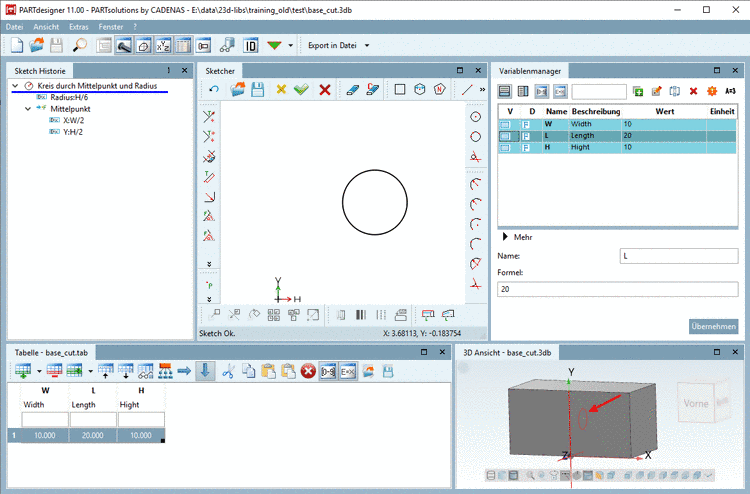Image resolution: width=750 pixels, height=494 pixels.
Task: Collapse the Kreis durch Mittelpunkt und Radius node
Action: (x=15, y=86)
